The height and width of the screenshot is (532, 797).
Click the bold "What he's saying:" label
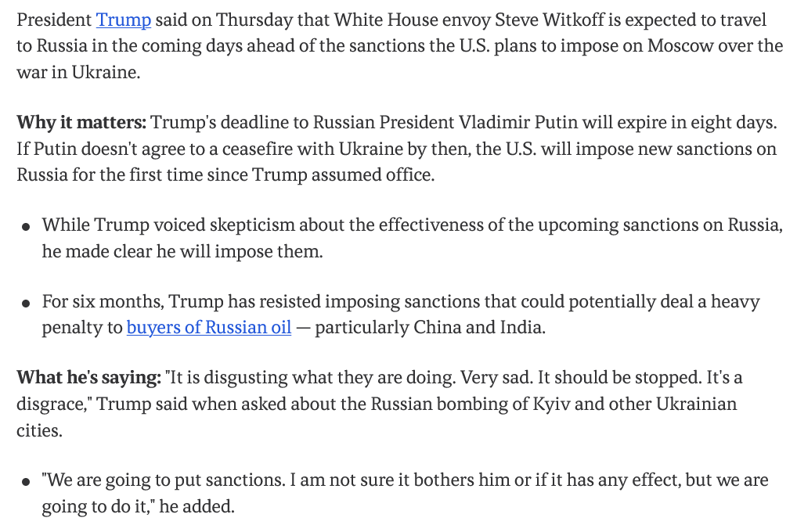tap(89, 378)
